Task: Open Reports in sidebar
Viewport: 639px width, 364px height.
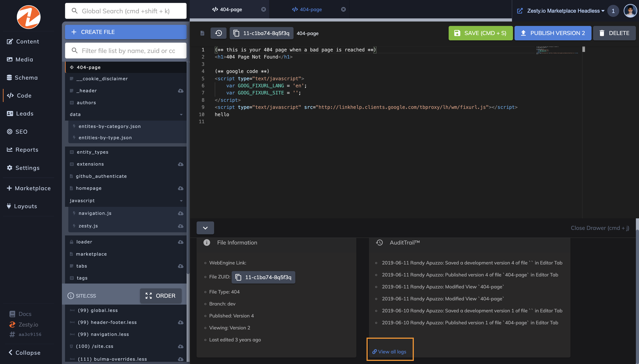Action: pyautogui.click(x=22, y=149)
